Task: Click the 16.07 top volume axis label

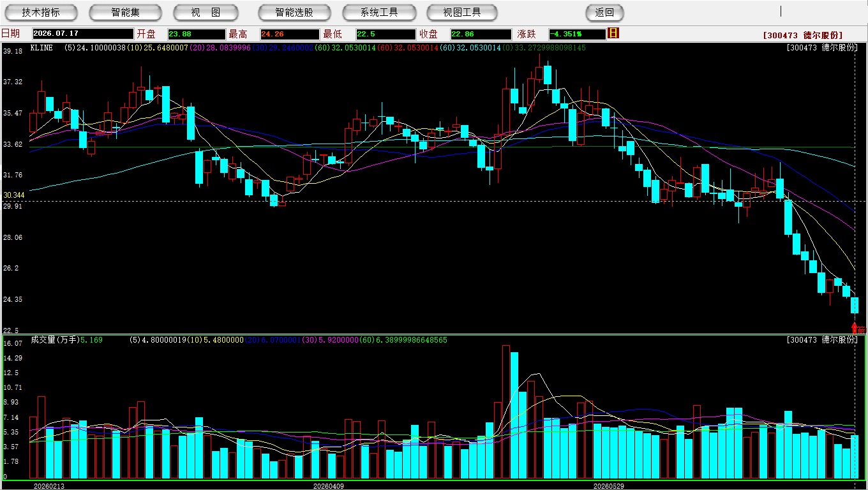Action: (13, 343)
